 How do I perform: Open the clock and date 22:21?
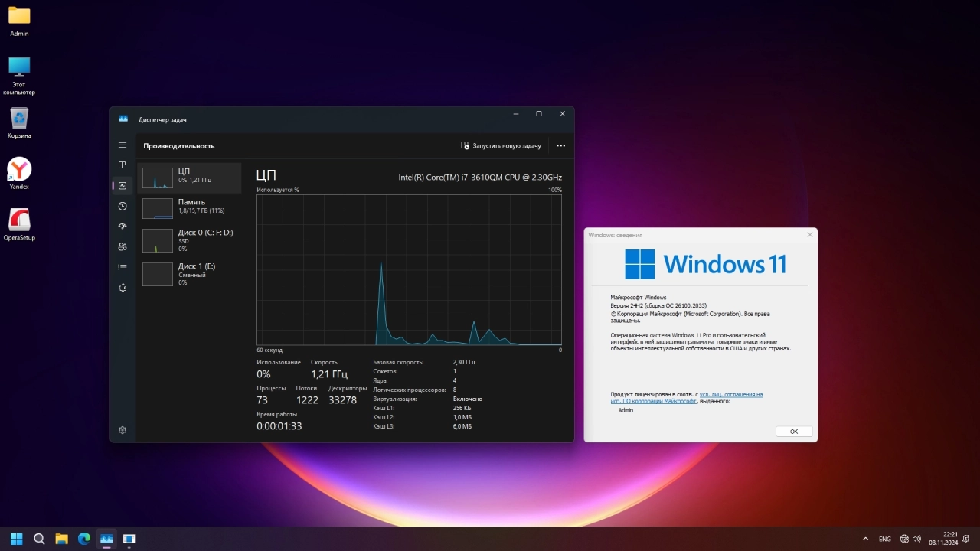coord(944,539)
